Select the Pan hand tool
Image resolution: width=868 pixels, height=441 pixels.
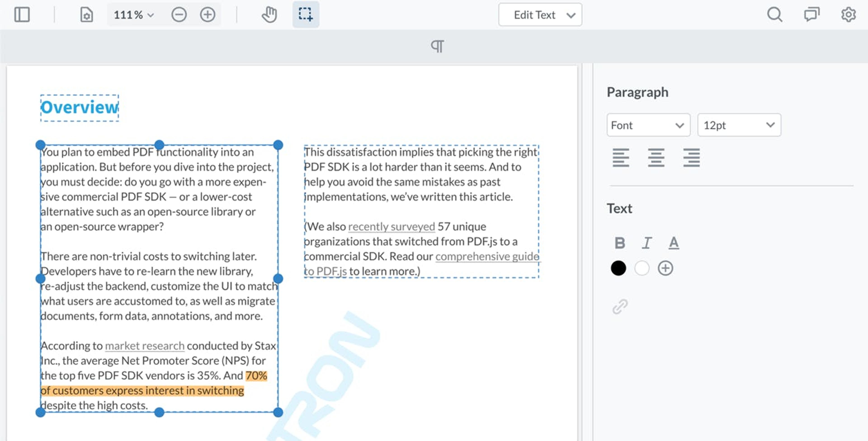tap(269, 15)
